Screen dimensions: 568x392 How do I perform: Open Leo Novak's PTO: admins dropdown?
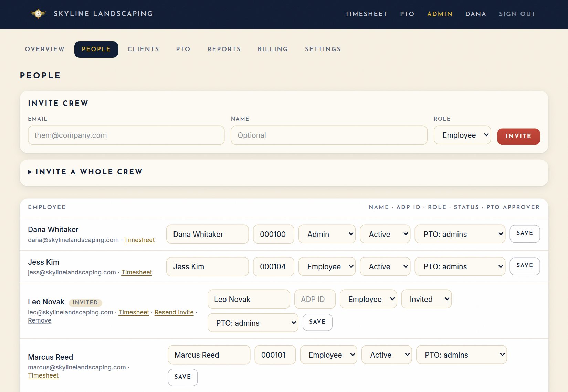point(253,323)
